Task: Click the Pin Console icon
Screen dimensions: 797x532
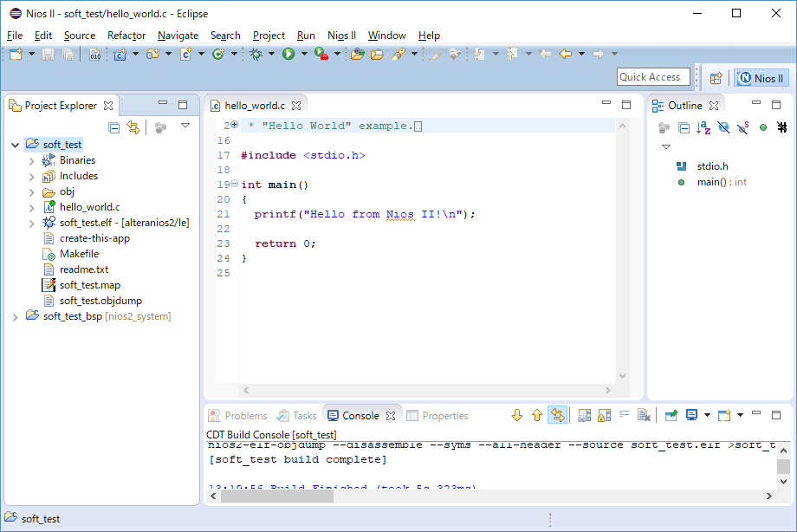Action: click(671, 416)
